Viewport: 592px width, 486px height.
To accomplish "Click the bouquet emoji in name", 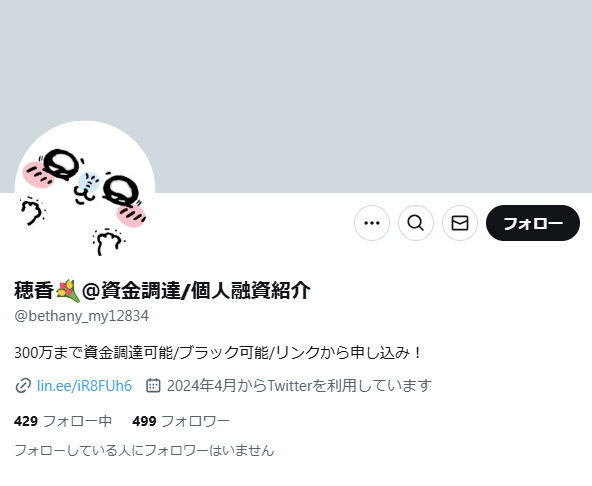I will tap(68, 291).
